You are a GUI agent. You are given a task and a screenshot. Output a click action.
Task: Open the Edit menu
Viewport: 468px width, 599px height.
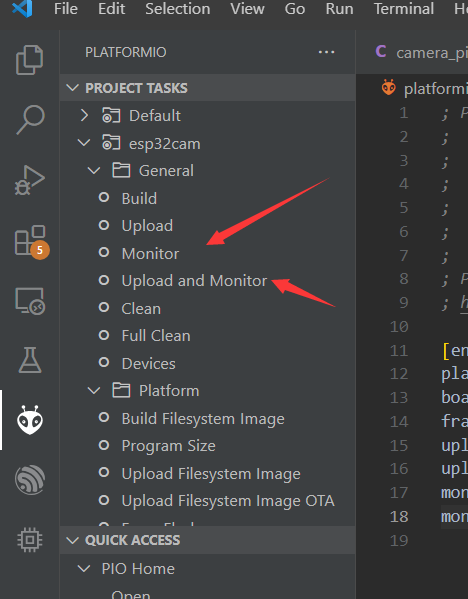point(112,9)
